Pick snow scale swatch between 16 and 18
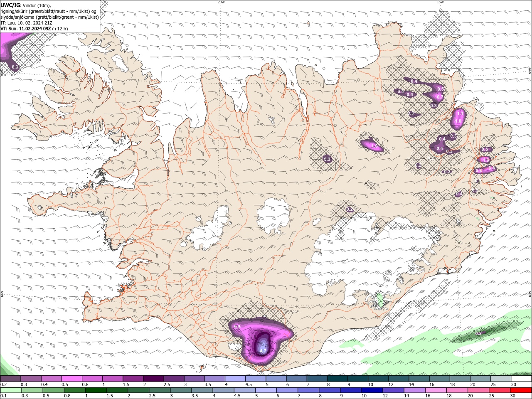This screenshot has height=399, width=532. 439,379
